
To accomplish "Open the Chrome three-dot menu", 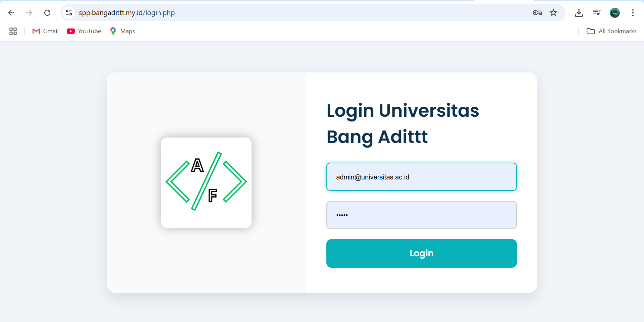I will [x=633, y=13].
